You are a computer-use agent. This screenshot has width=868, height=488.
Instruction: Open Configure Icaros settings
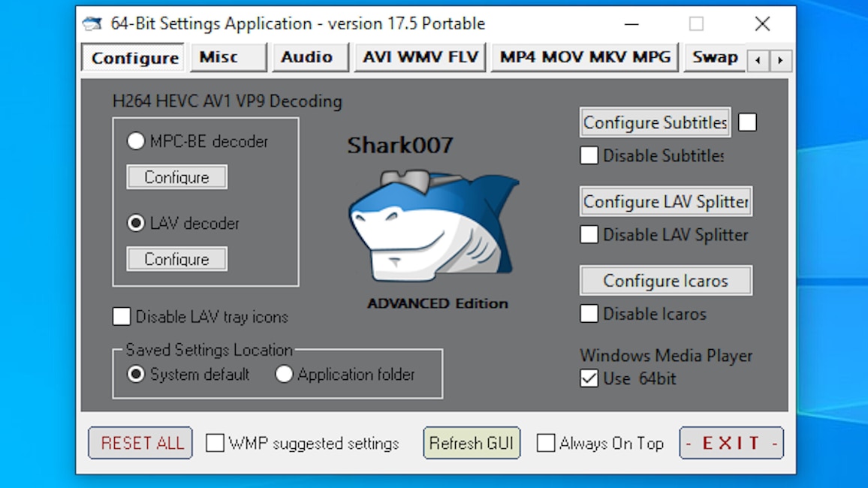click(666, 281)
